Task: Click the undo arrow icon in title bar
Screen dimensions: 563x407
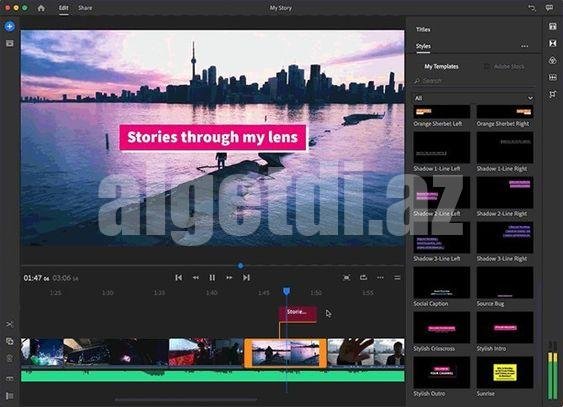Action: click(532, 8)
